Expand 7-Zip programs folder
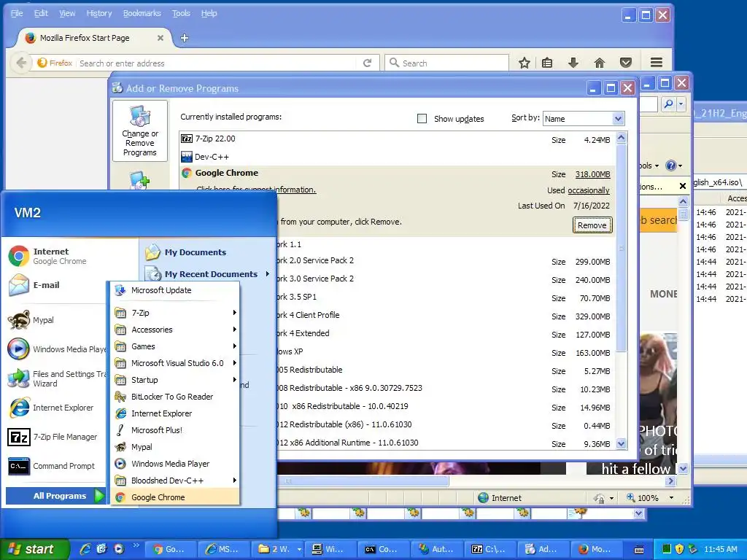The width and height of the screenshot is (747, 560). click(175, 313)
